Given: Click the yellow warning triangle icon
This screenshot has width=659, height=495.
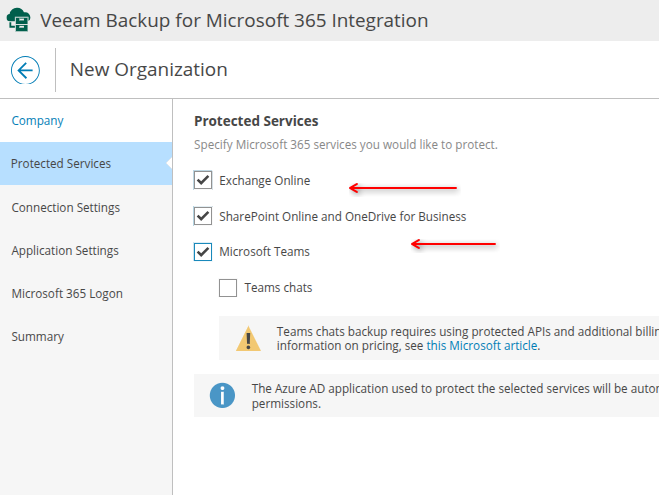Looking at the screenshot, I should coord(248,339).
